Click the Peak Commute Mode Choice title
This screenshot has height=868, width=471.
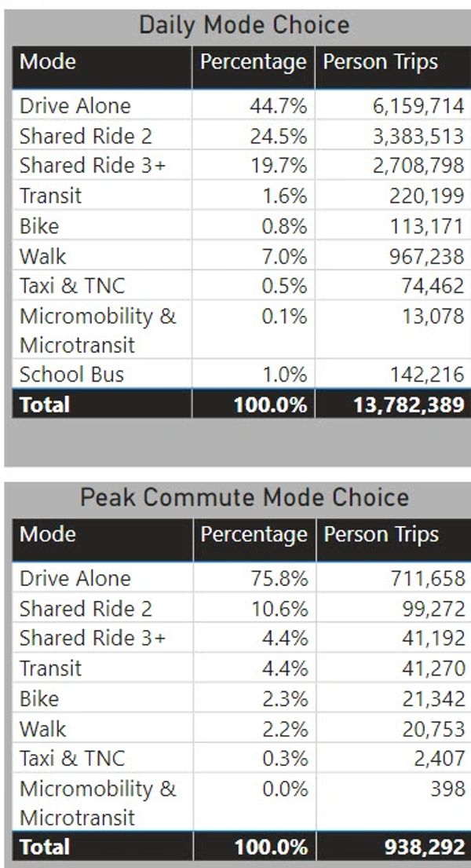pos(244,497)
